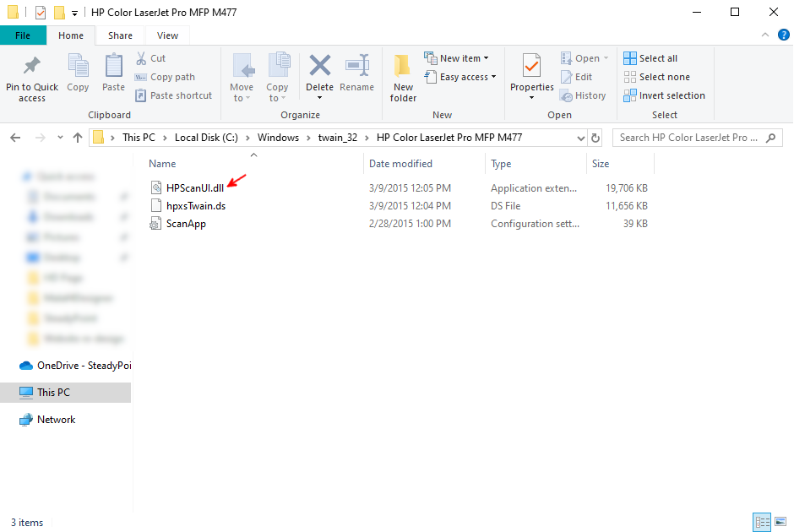The width and height of the screenshot is (794, 532).
Task: Switch to the Share tab
Action: tap(120, 35)
